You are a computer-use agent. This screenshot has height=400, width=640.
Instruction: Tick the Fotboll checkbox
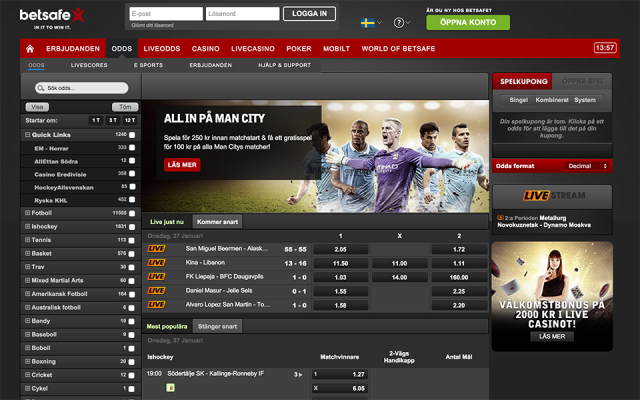tap(131, 213)
